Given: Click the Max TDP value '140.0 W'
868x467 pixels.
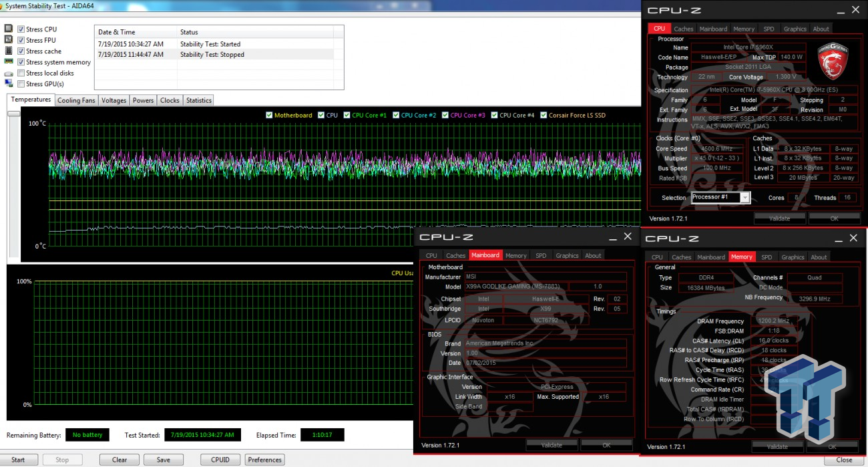Looking at the screenshot, I should [x=792, y=57].
